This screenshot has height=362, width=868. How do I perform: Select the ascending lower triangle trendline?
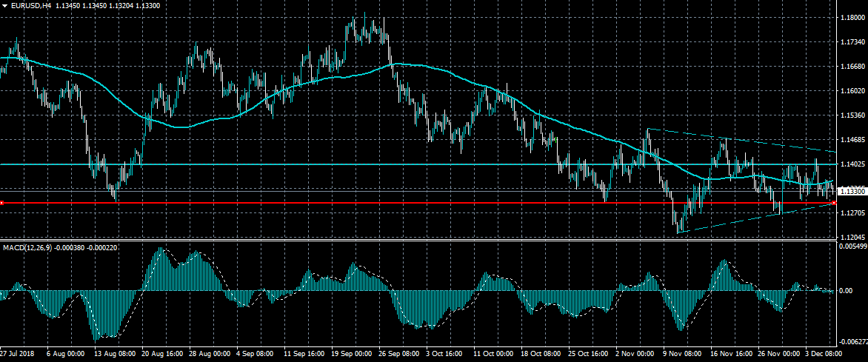755,218
